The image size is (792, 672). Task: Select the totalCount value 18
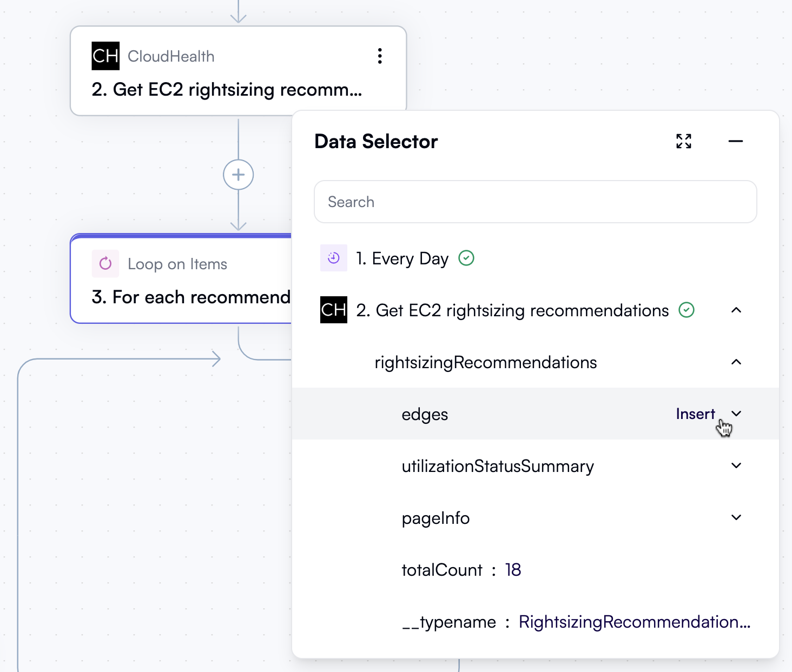coord(513,570)
